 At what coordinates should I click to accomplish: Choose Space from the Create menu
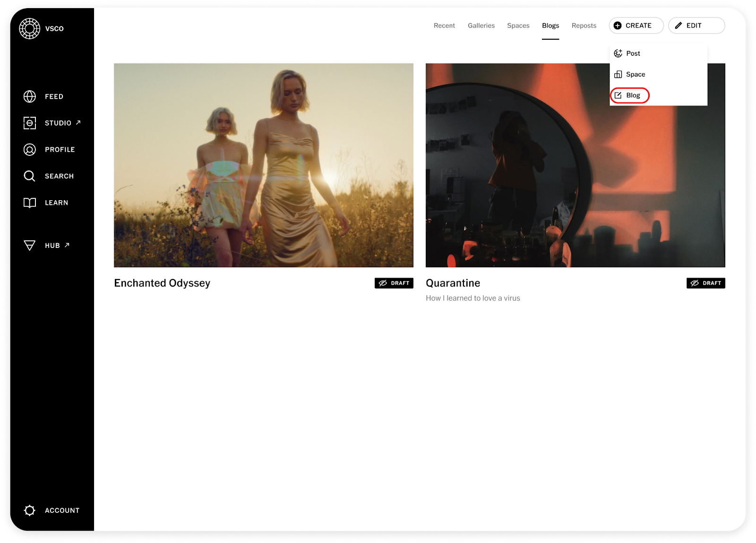(x=658, y=74)
